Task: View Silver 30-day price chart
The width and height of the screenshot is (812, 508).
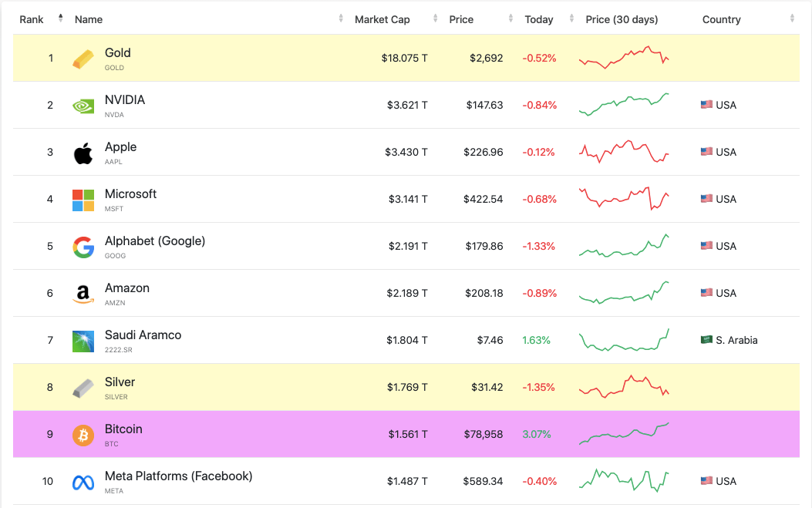Action: coord(624,386)
